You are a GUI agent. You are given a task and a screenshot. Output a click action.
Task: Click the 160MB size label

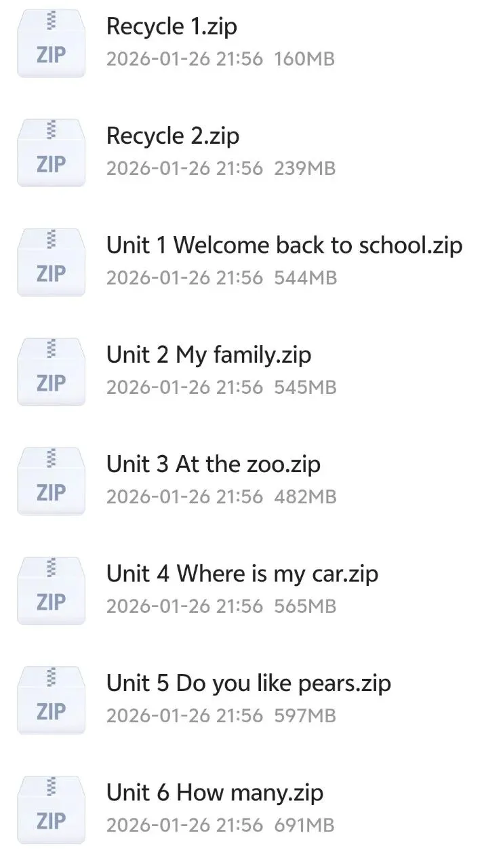[x=304, y=59]
